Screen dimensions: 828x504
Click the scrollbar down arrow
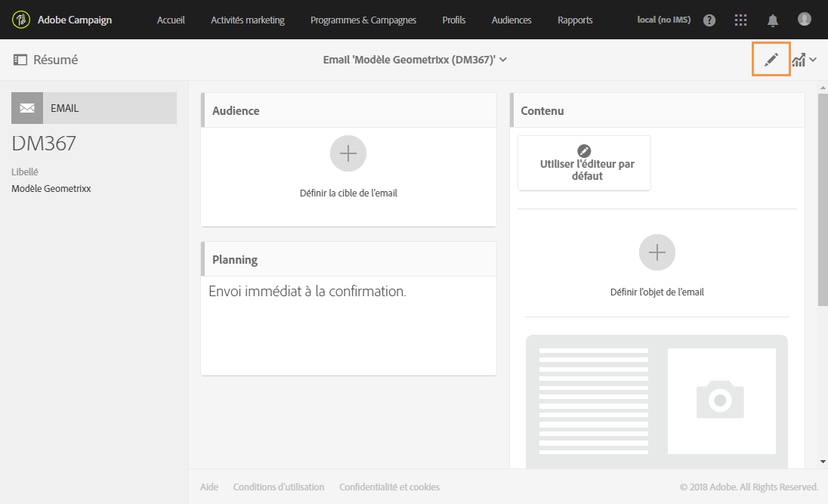click(x=823, y=461)
